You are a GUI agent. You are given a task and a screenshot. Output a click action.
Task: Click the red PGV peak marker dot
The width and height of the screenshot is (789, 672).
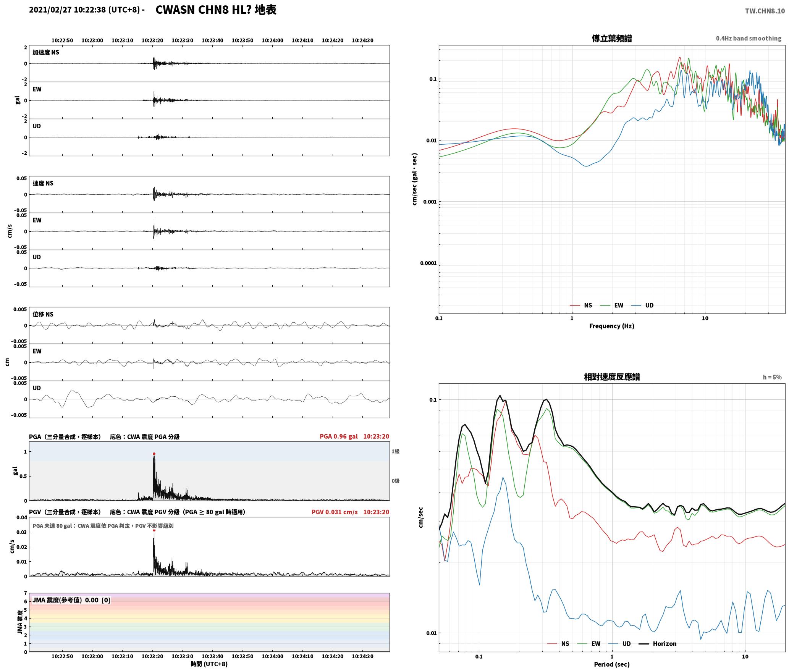154,530
